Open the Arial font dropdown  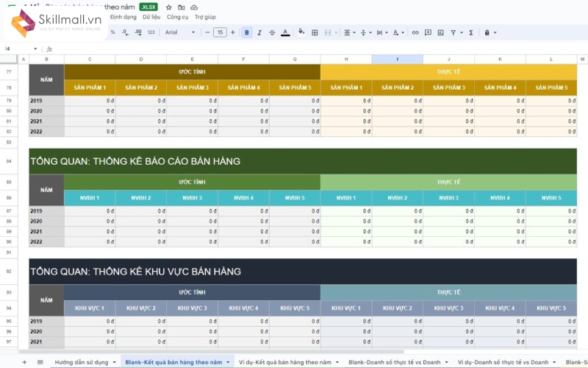click(180, 32)
